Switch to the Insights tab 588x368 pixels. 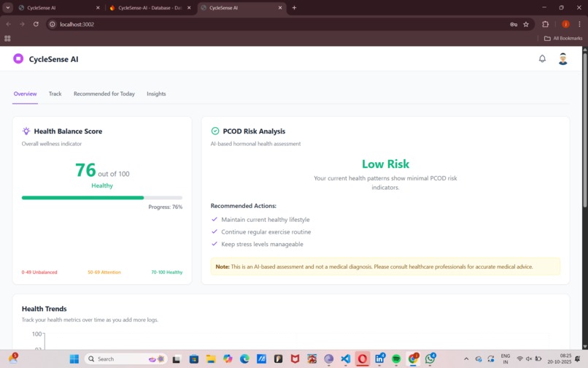pyautogui.click(x=156, y=94)
